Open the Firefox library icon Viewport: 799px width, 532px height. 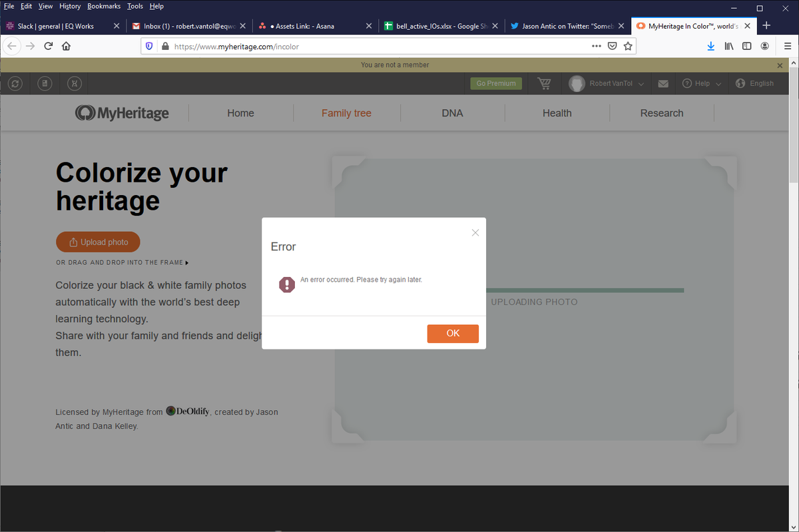[x=729, y=46]
